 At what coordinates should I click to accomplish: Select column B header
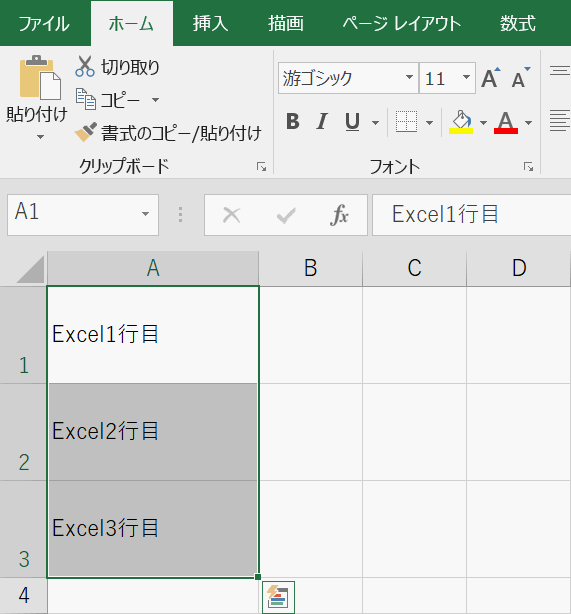tap(311, 268)
